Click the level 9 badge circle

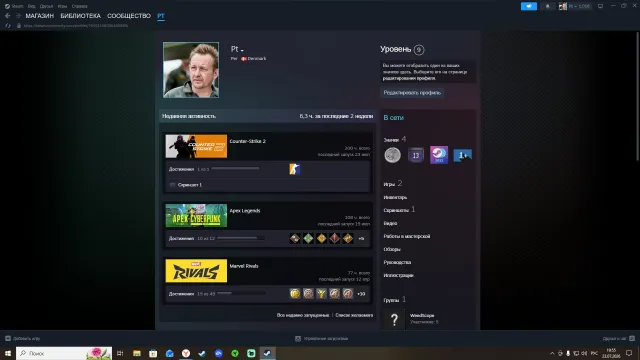(x=418, y=50)
